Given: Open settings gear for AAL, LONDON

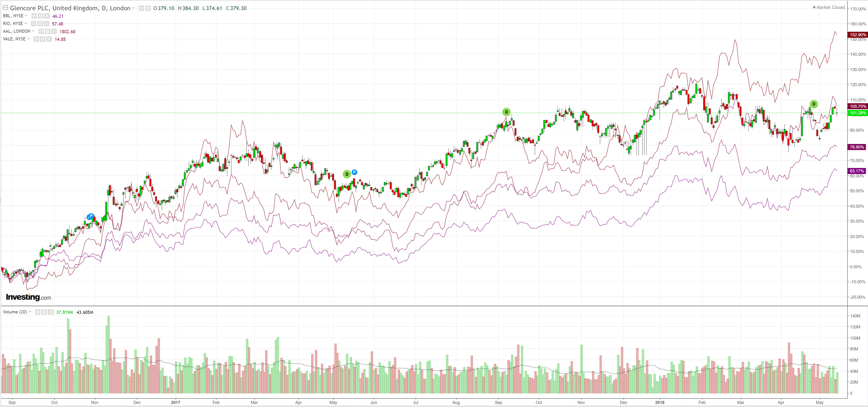Looking at the screenshot, I should (48, 31).
